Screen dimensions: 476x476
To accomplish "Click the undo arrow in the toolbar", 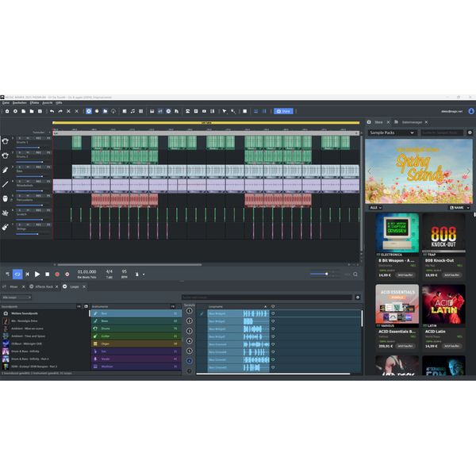I will click(52, 111).
